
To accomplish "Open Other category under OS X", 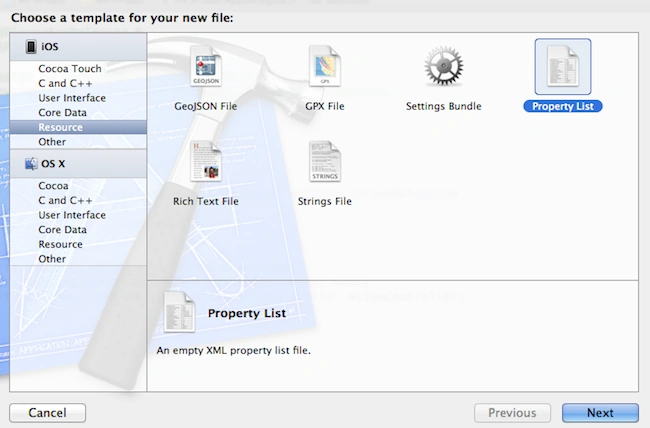I will (78, 259).
